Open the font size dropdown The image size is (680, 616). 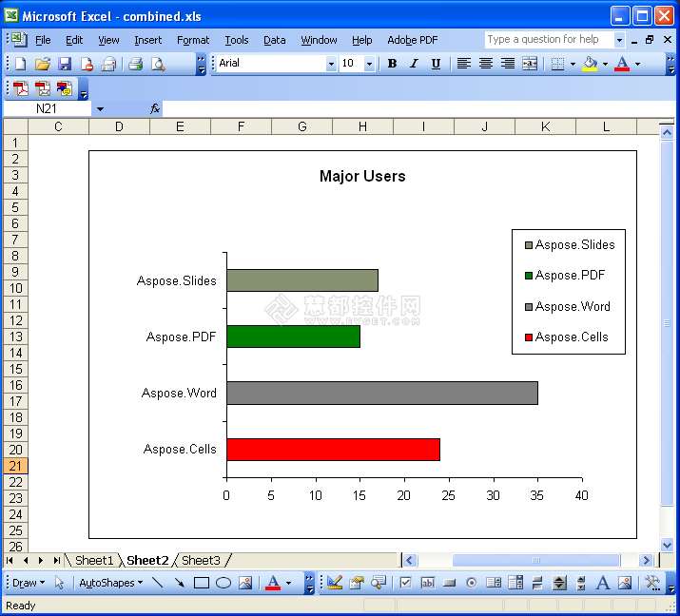coord(369,64)
